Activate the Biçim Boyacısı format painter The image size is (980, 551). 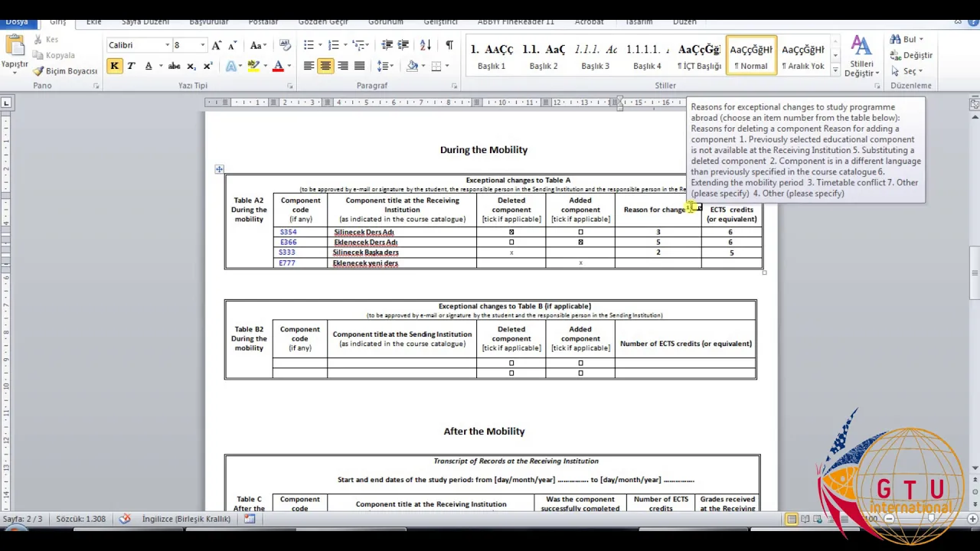pyautogui.click(x=65, y=71)
